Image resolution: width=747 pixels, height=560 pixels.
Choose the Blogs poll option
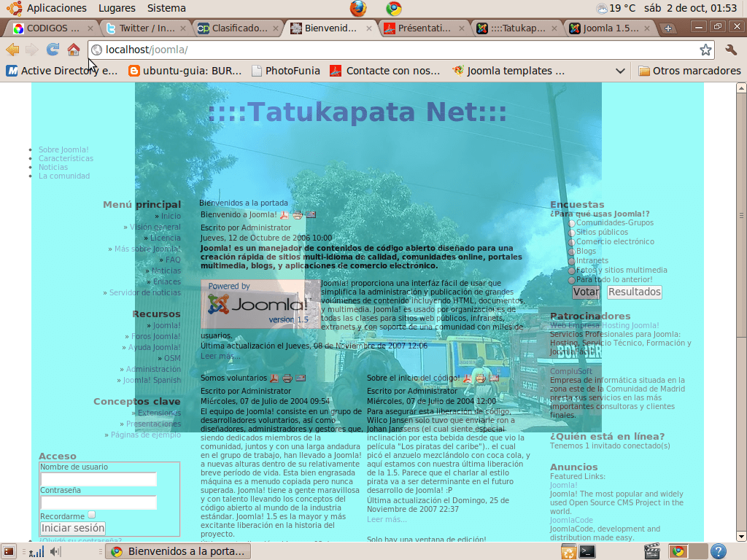tap(572, 252)
